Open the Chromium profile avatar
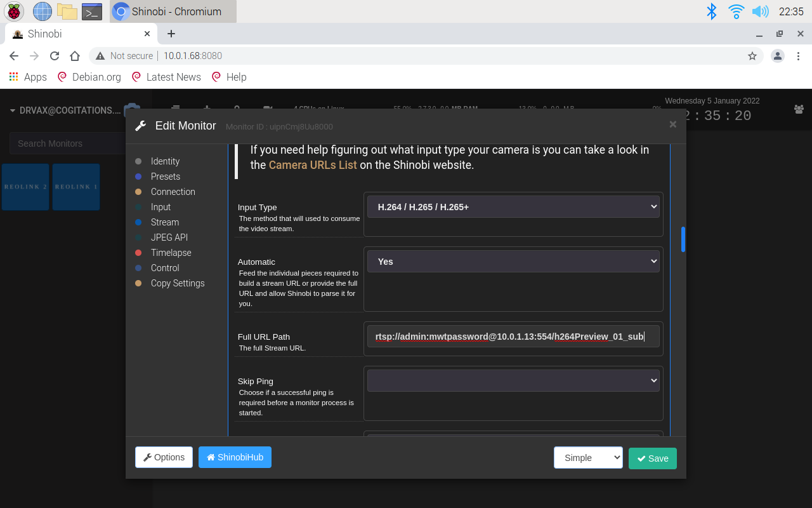This screenshot has height=508, width=812. pyautogui.click(x=778, y=56)
